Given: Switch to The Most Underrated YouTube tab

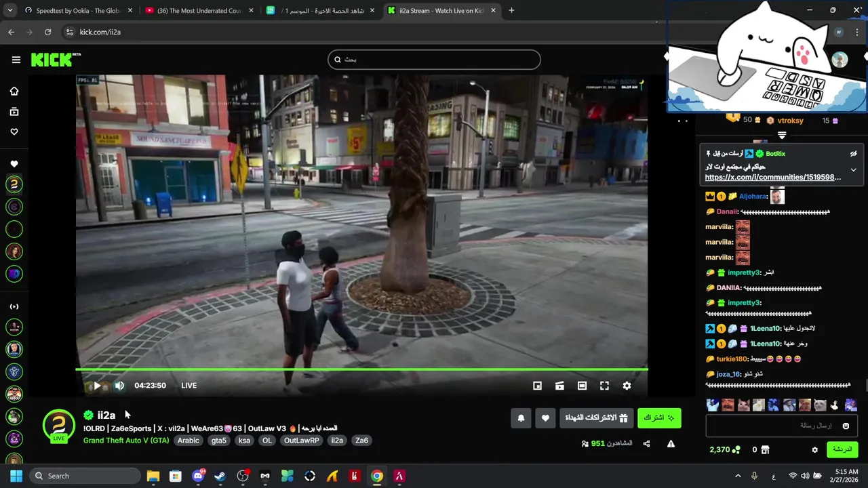Looking at the screenshot, I should [199, 11].
